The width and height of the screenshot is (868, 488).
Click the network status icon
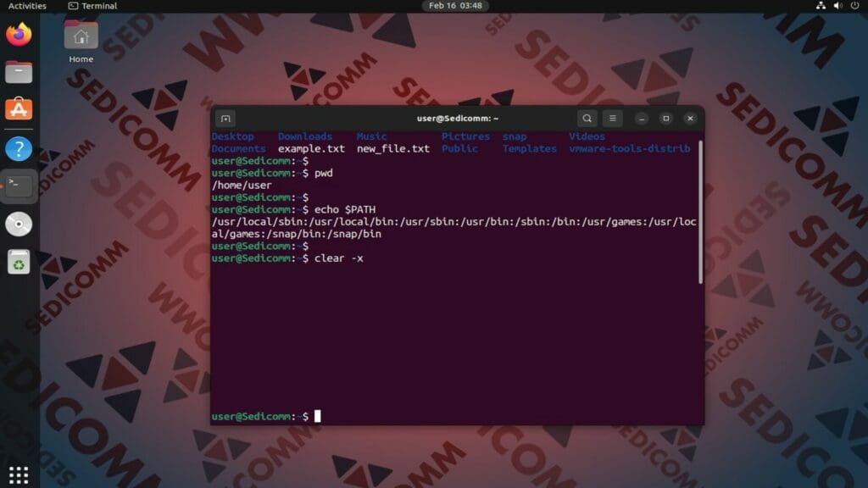click(x=821, y=6)
